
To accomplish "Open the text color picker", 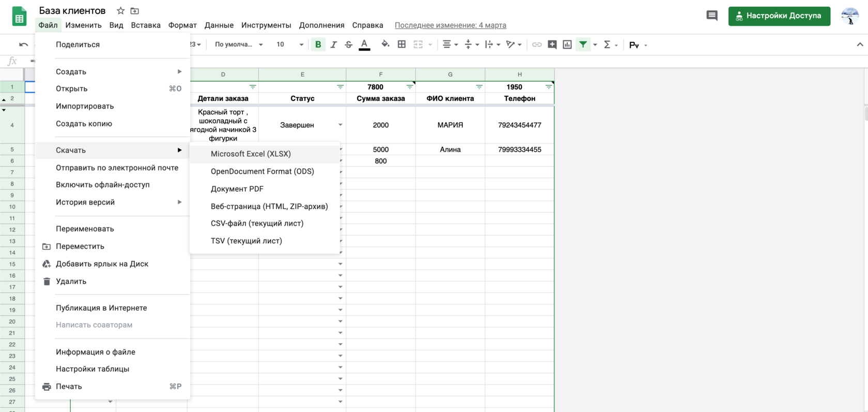I will (364, 44).
